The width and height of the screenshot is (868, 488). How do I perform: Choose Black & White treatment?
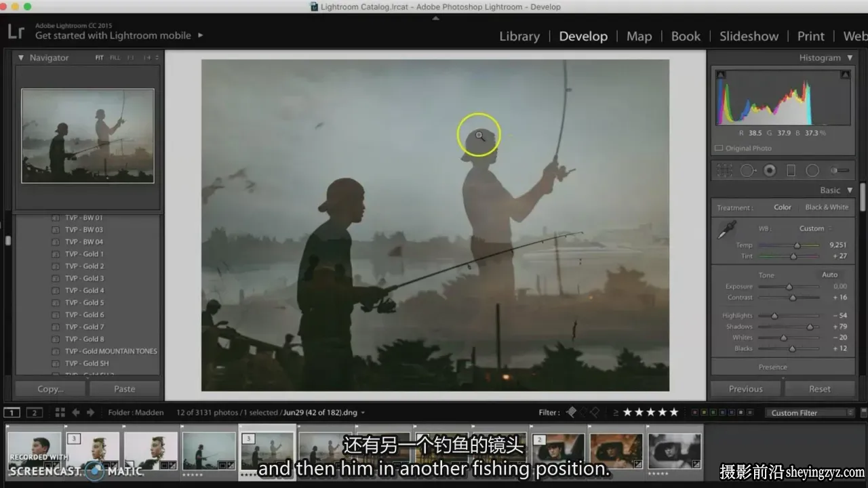pos(827,207)
